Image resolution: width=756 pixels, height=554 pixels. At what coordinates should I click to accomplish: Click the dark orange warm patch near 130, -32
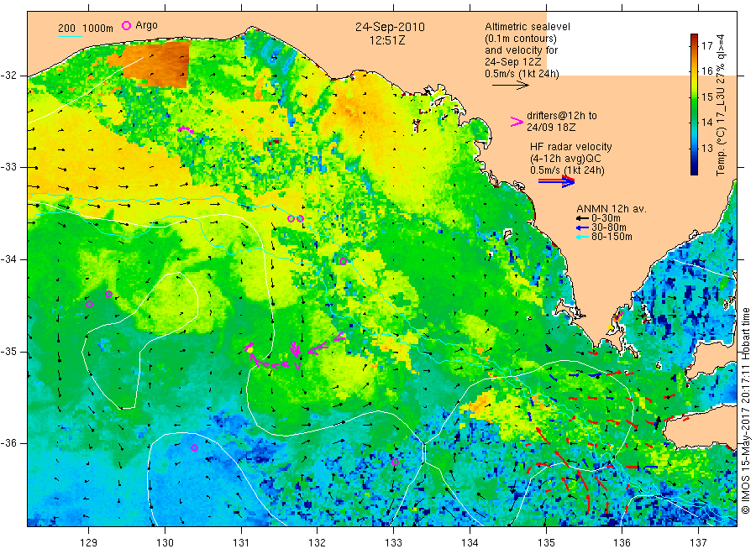155,64
